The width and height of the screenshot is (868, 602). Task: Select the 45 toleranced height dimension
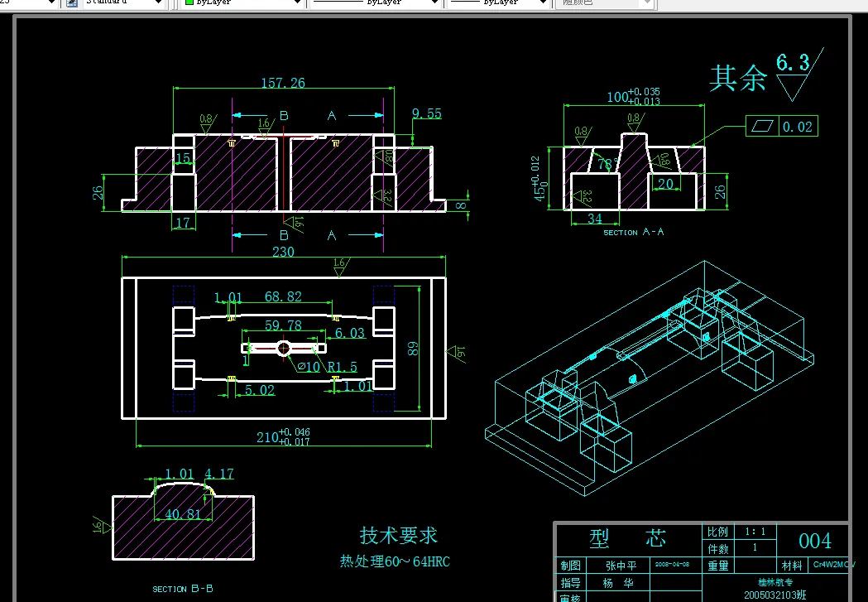point(539,178)
